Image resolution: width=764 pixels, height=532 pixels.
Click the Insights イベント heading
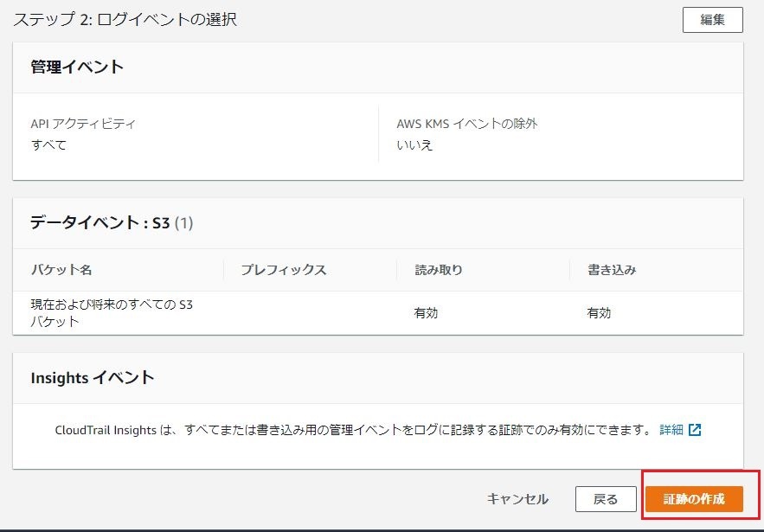[93, 377]
